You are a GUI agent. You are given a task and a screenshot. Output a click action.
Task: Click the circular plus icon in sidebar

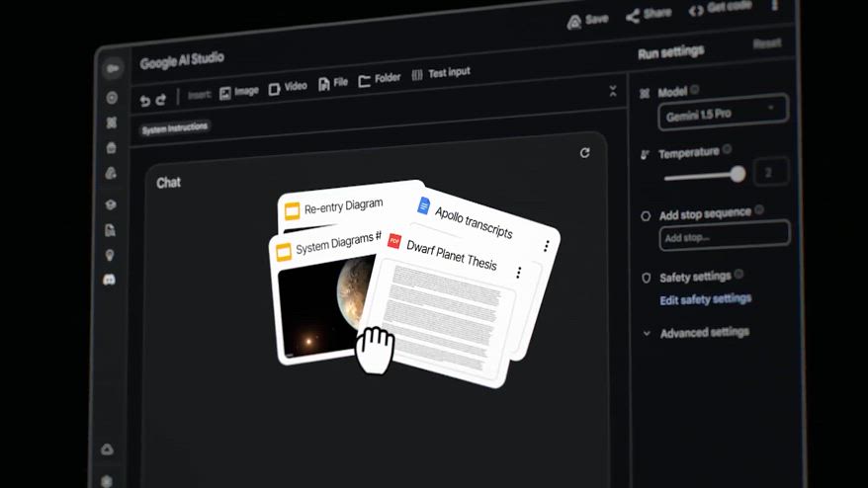(x=112, y=98)
